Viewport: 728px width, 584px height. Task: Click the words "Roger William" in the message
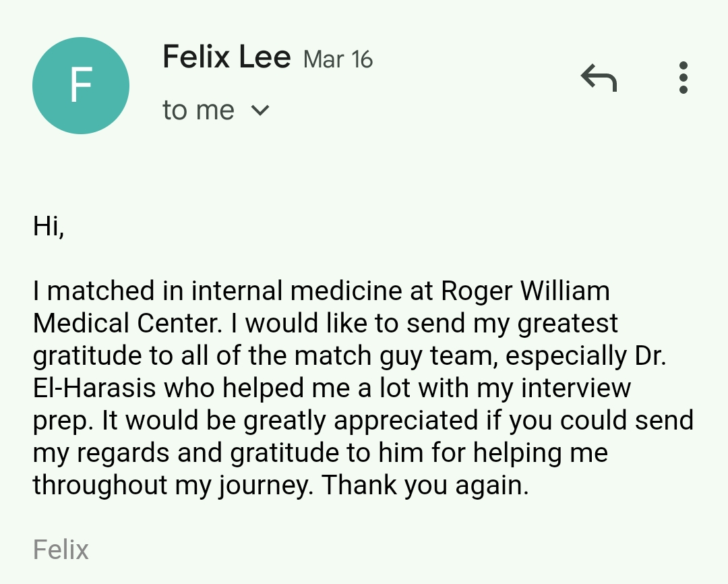point(525,291)
